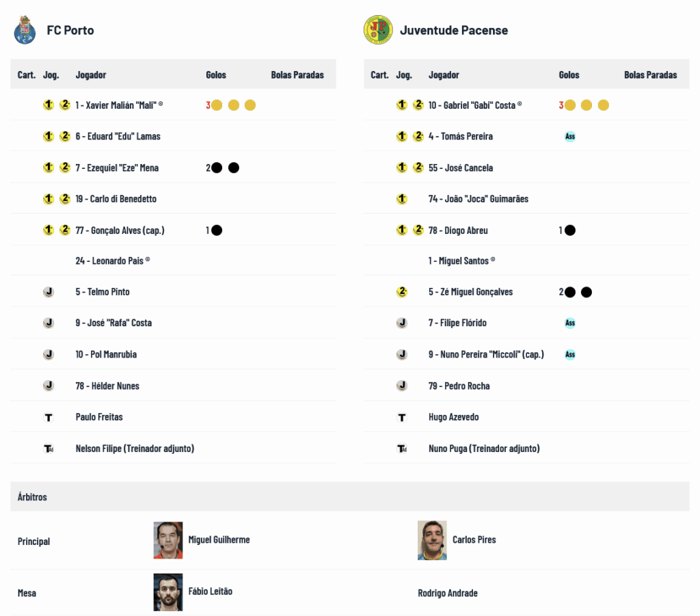Click the first-half icon beside João "Joca" Guimarães
The image size is (700, 616).
tap(402, 199)
